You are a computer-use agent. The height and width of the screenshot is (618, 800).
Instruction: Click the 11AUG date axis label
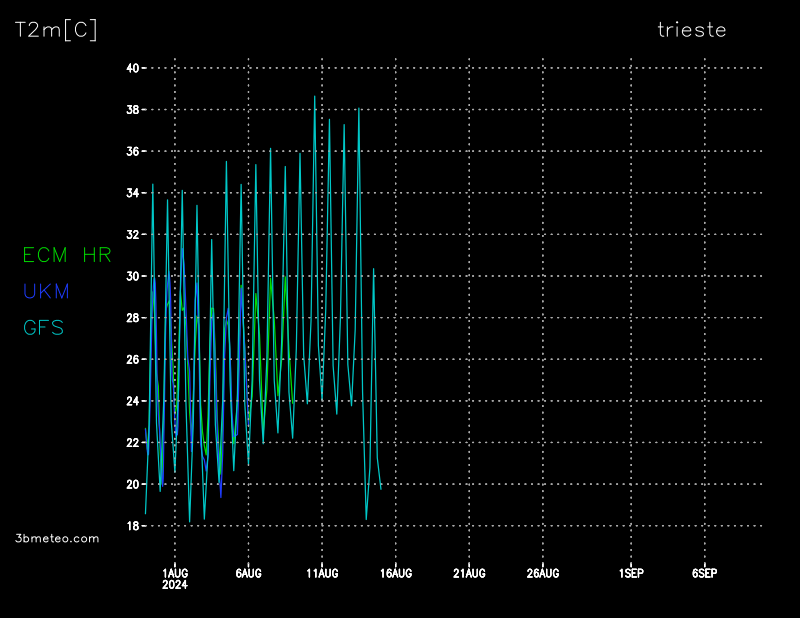pos(322,573)
